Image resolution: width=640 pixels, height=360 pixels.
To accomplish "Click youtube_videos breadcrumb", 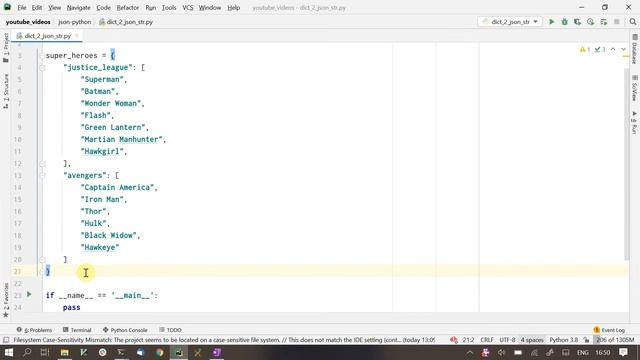I will 28,22.
